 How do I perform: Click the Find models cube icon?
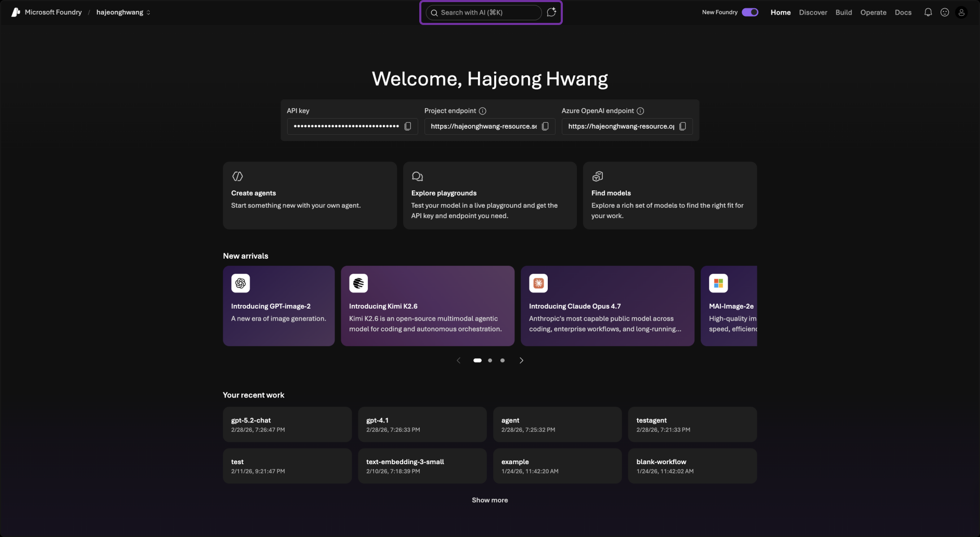597,176
